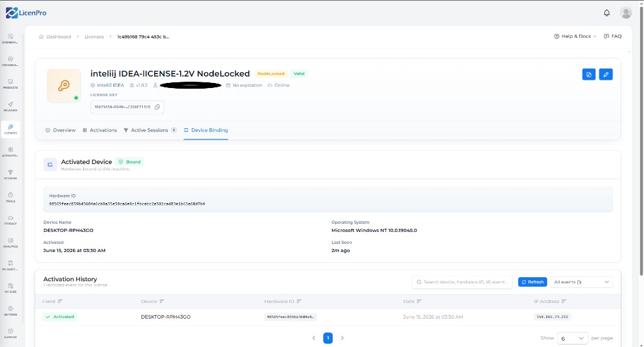Sort by Date column filter icon
The width and height of the screenshot is (644, 347).
click(x=419, y=301)
